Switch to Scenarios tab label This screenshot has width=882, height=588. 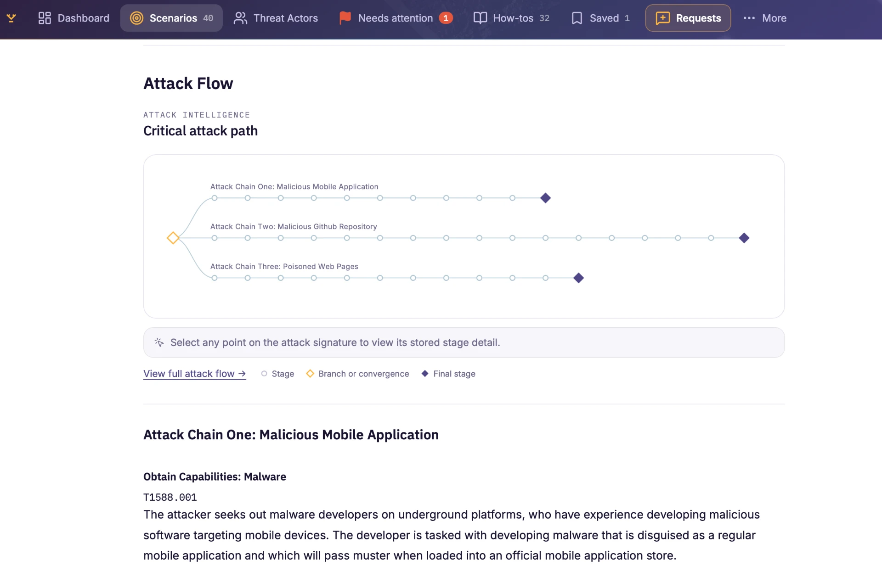click(173, 18)
